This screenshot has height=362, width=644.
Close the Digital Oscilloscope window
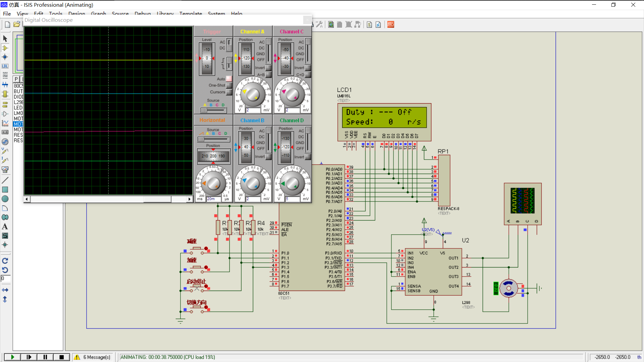coord(307,20)
